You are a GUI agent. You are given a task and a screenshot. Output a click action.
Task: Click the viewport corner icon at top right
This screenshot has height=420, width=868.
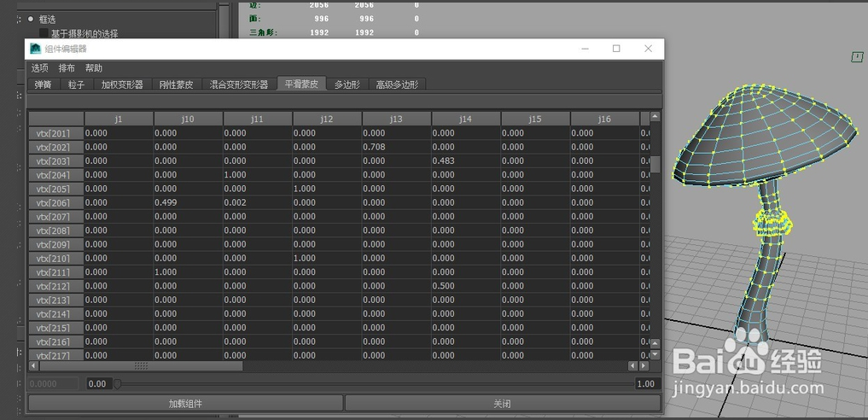857,56
